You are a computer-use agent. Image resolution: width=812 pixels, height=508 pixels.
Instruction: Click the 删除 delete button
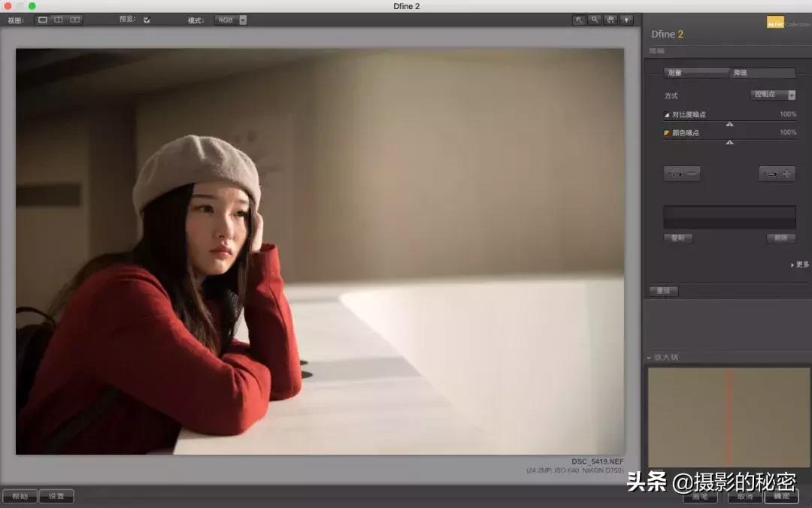pos(781,238)
